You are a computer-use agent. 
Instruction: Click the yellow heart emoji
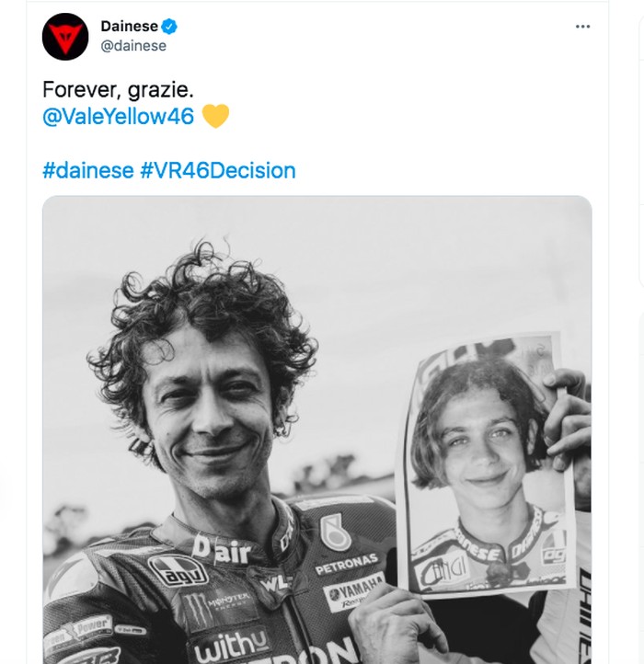click(x=215, y=117)
